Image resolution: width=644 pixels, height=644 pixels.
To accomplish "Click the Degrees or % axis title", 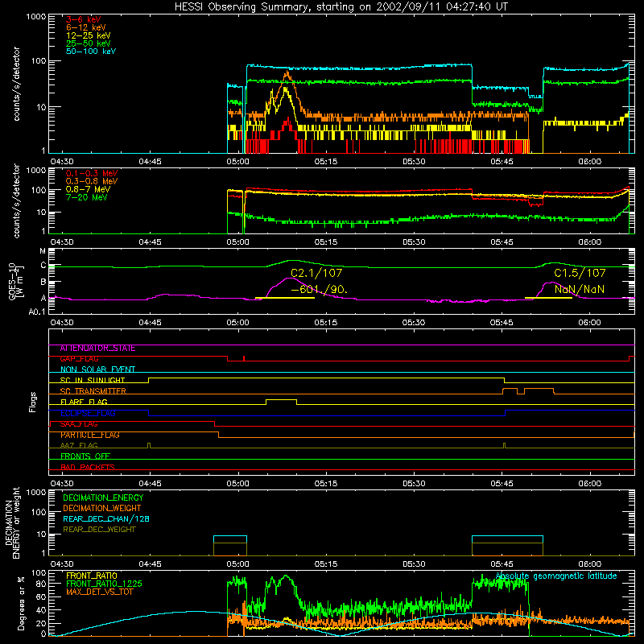I will click(x=21, y=603).
